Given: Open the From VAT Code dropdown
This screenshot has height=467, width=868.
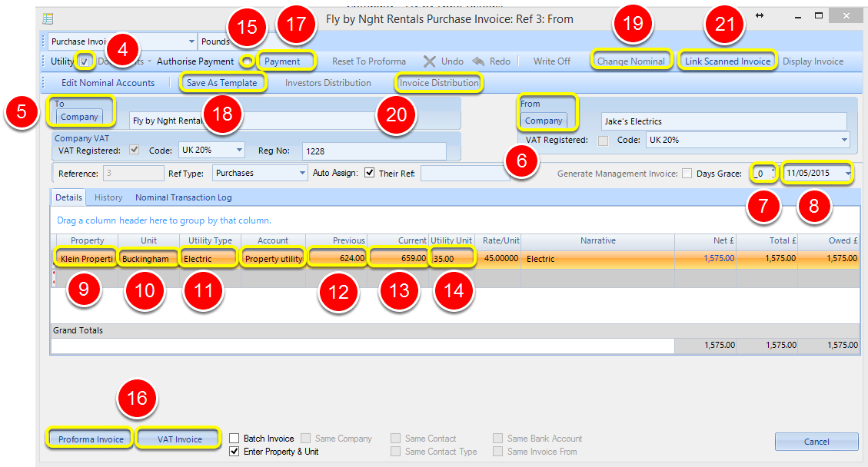Looking at the screenshot, I should (x=844, y=140).
